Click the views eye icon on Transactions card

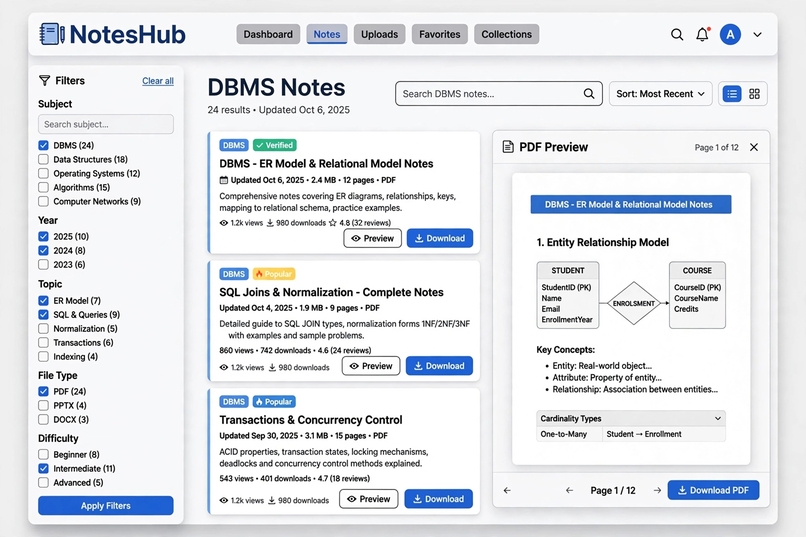[224, 501]
